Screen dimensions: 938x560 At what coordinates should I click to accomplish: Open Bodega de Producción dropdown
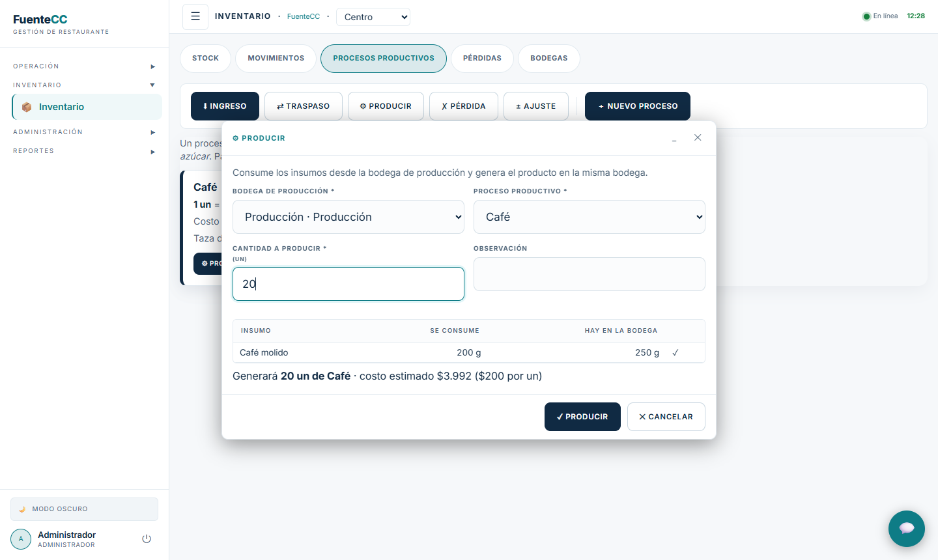(348, 217)
